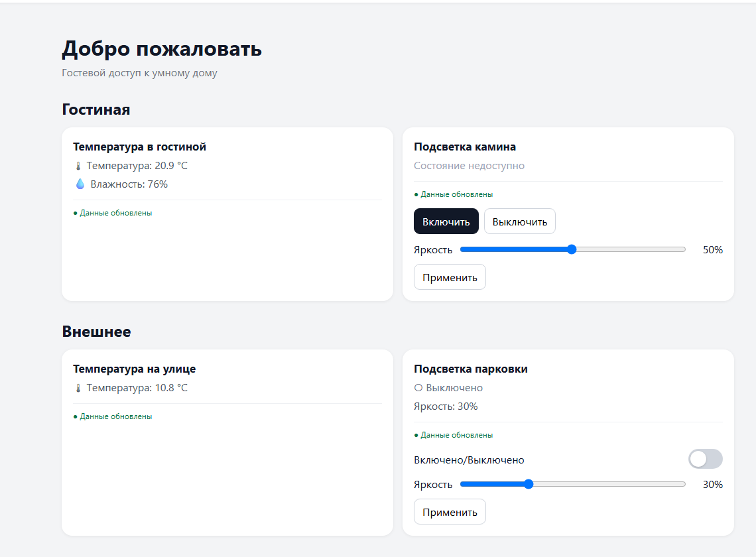Click the water droplet humidity icon

coord(80,184)
